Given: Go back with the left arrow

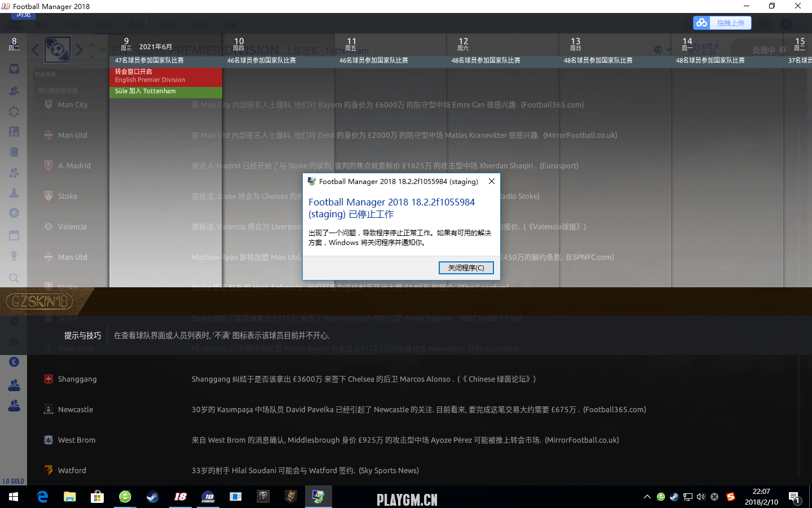Looking at the screenshot, I should tap(36, 50).
